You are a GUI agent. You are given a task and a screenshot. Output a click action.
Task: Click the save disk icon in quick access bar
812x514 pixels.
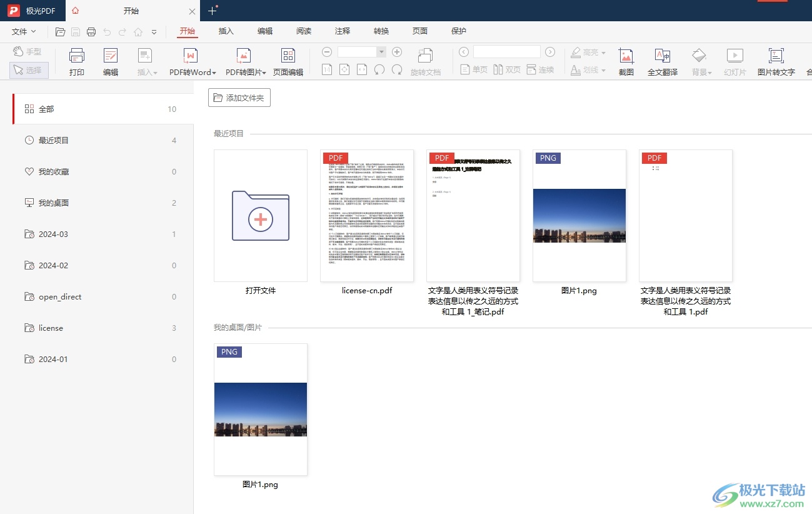(x=76, y=32)
